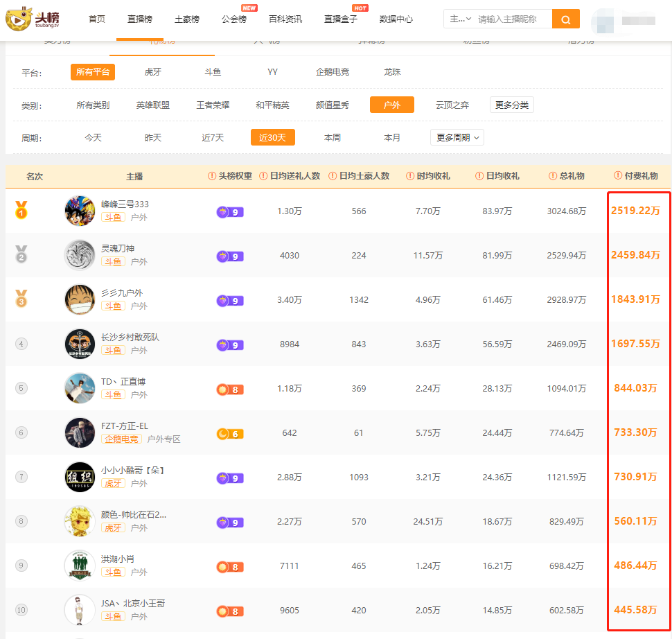Select 户外 category filter
This screenshot has width=672, height=639.
click(x=392, y=105)
